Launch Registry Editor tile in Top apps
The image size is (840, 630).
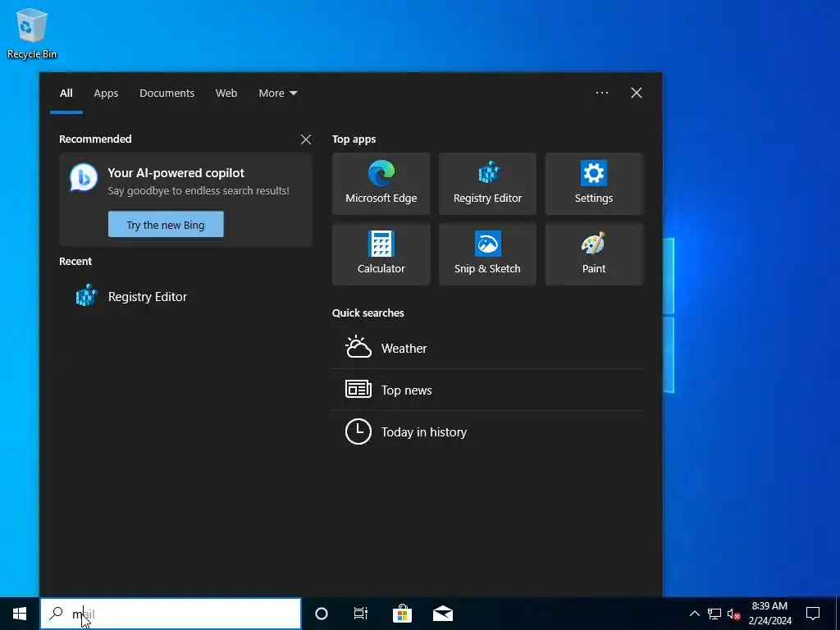coord(487,184)
